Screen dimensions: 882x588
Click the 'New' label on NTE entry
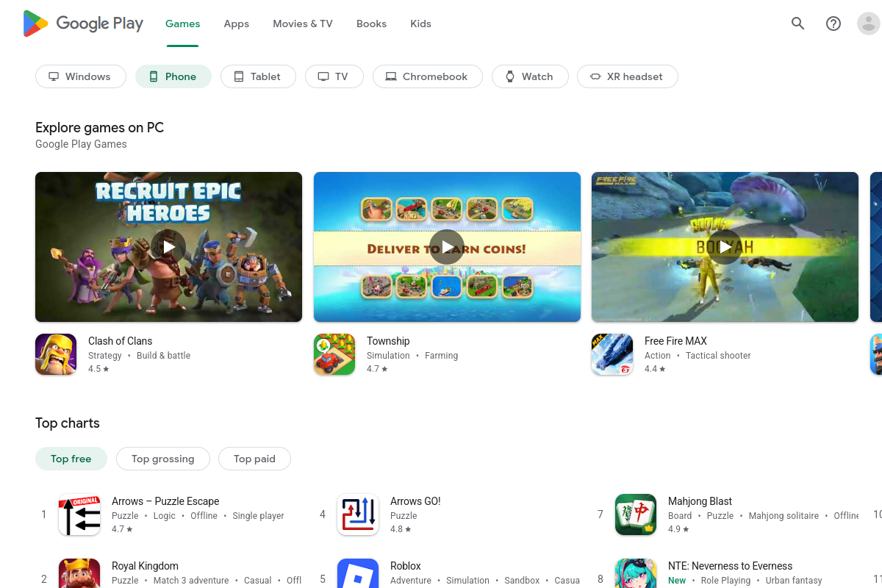(677, 581)
